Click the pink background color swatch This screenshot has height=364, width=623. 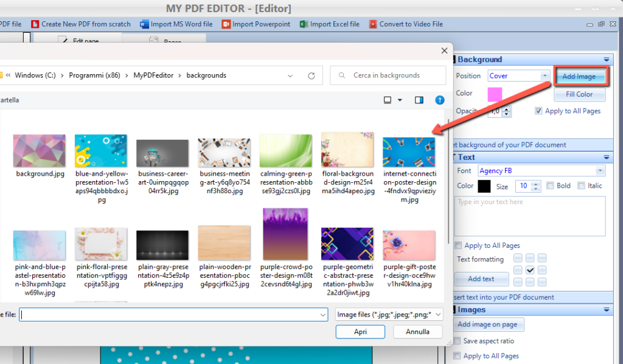(495, 94)
